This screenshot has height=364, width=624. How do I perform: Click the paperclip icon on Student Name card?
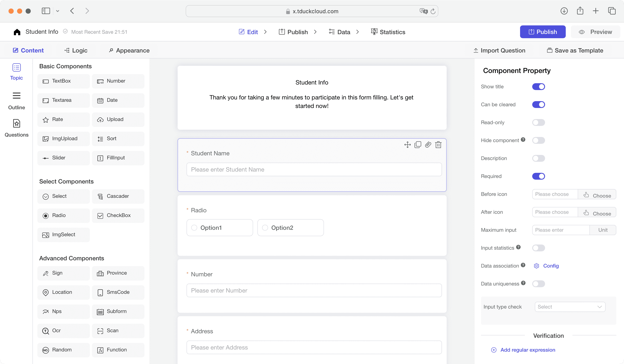[x=428, y=145]
